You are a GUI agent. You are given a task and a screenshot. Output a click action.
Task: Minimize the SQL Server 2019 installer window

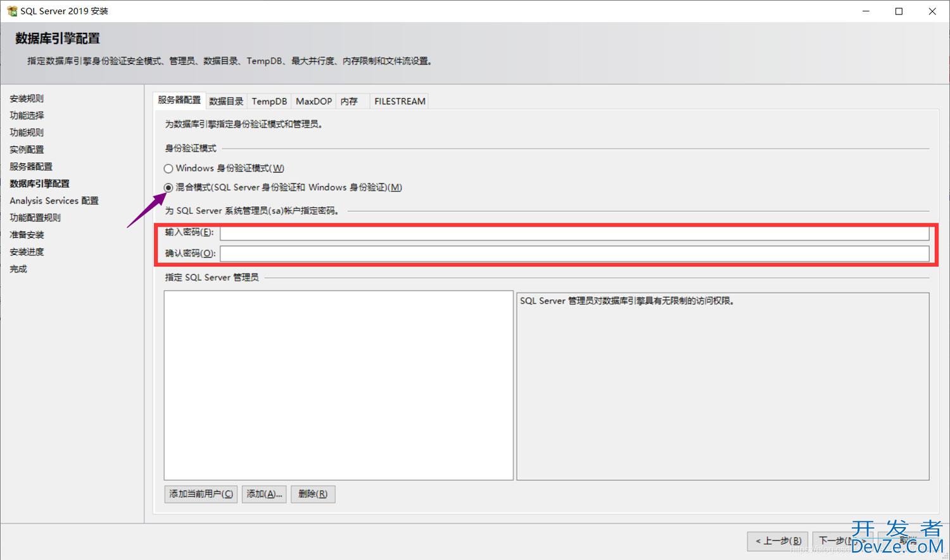(x=865, y=11)
